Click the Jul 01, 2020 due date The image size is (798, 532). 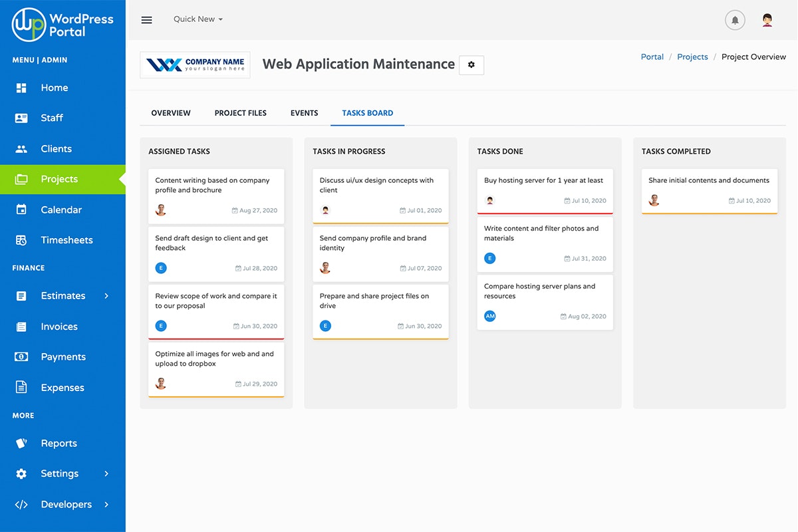[420, 211]
